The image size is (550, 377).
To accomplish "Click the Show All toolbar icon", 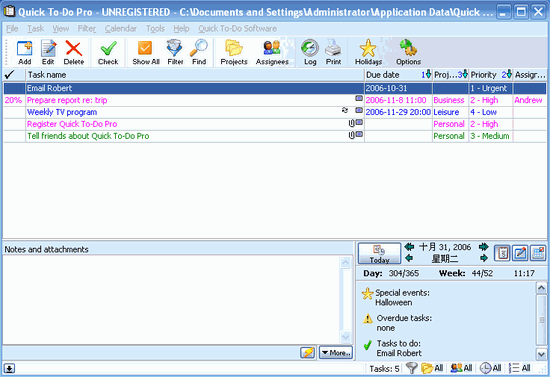I will (146, 53).
